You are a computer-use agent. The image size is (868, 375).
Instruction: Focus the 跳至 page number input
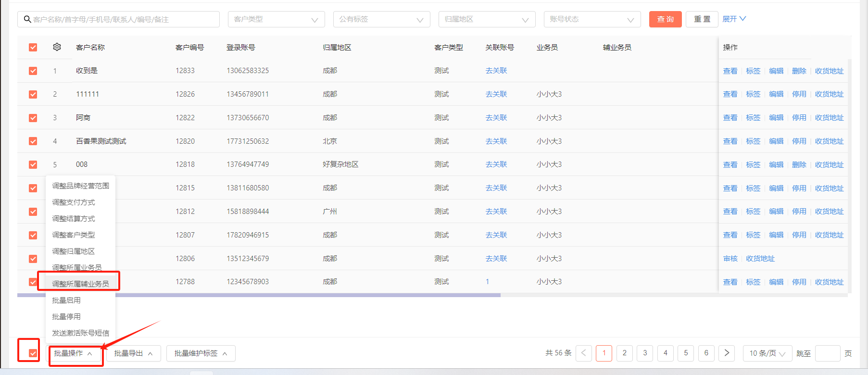coord(828,353)
